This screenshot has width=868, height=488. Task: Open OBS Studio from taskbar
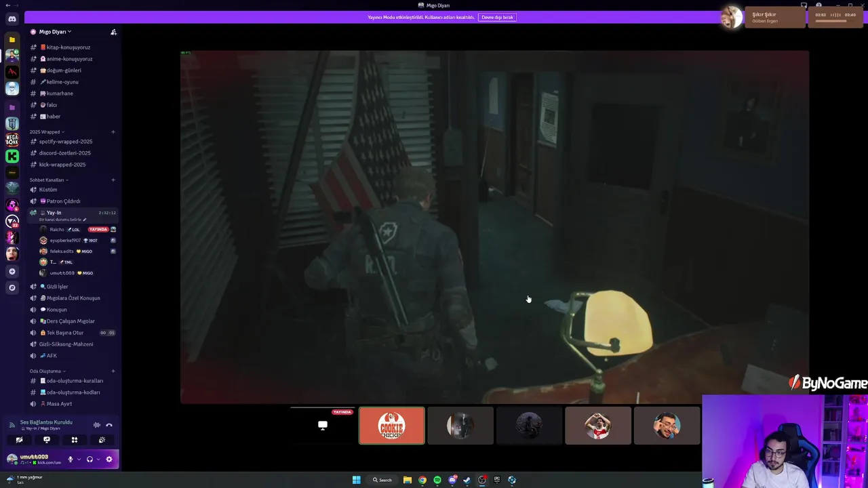click(482, 480)
